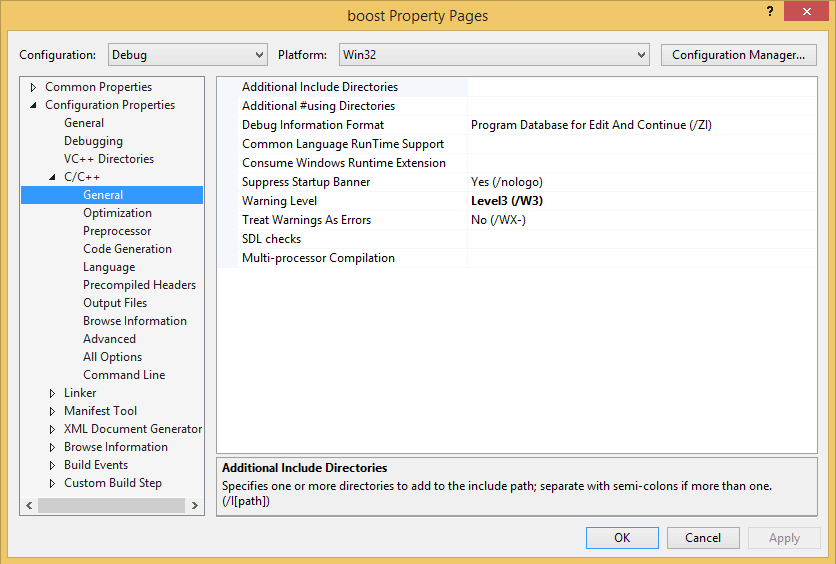Viewport: 836px width, 564px height.
Task: Select the VC++ Directories tree item
Action: tap(109, 159)
